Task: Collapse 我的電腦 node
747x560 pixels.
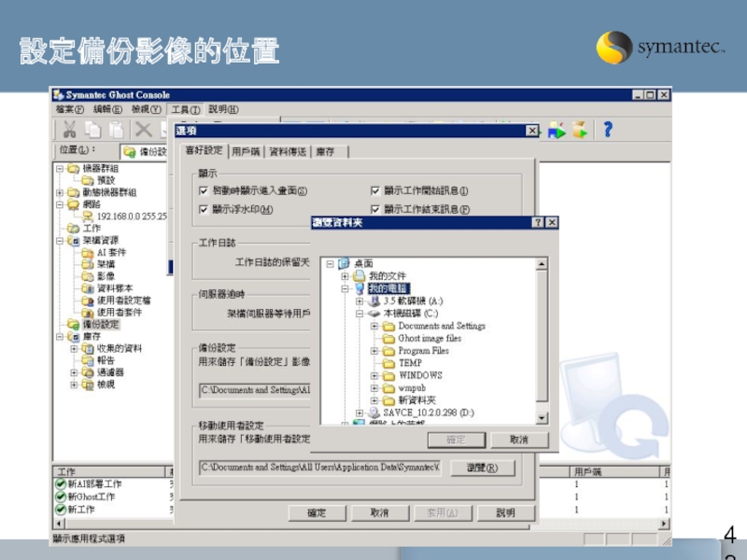Action: tap(345, 288)
